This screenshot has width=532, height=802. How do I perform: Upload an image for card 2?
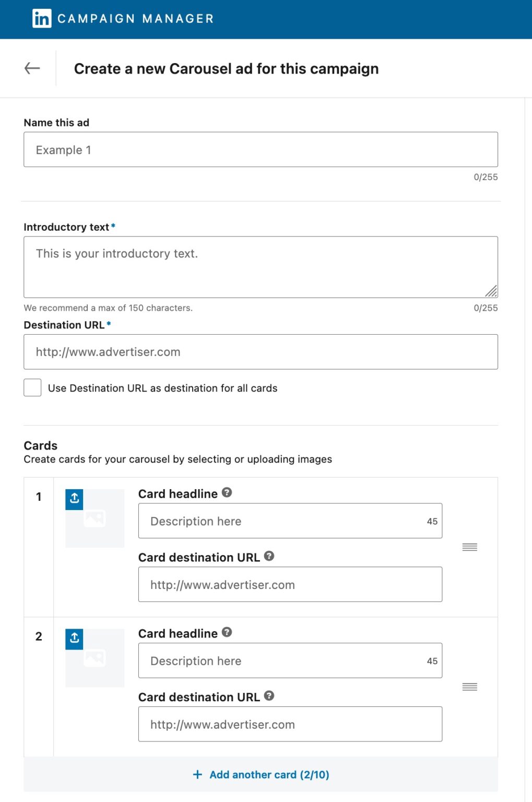coord(74,639)
